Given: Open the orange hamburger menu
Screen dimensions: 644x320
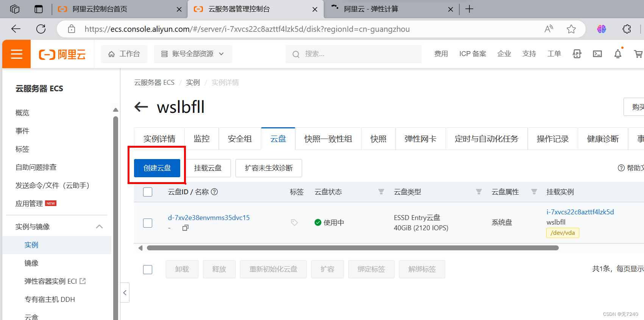Looking at the screenshot, I should click(x=16, y=54).
